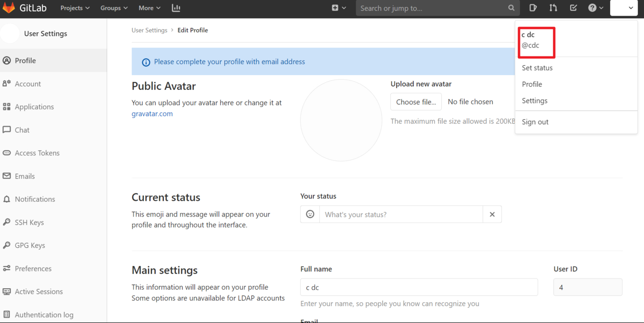Focus the What's your status field

(x=401, y=214)
